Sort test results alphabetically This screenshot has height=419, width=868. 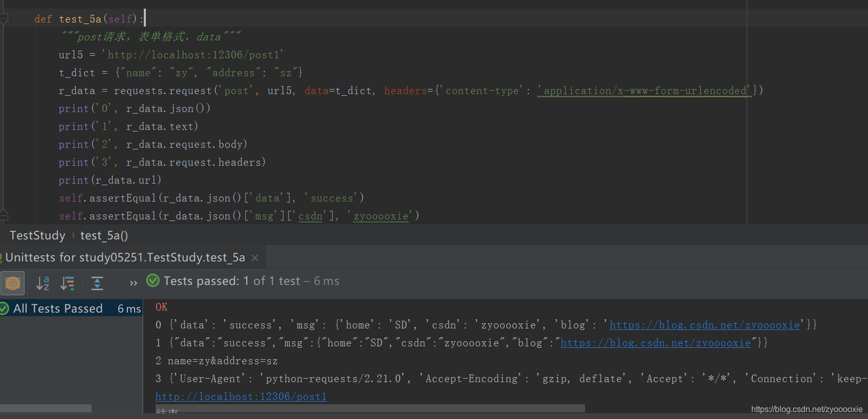[43, 283]
